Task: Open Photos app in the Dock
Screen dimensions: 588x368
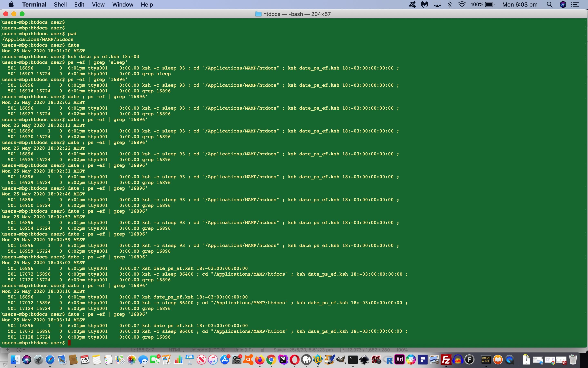Action: point(132,359)
